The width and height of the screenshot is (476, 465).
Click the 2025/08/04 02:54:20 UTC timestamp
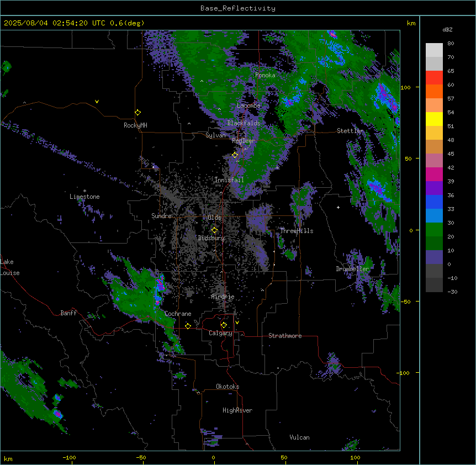pyautogui.click(x=56, y=23)
